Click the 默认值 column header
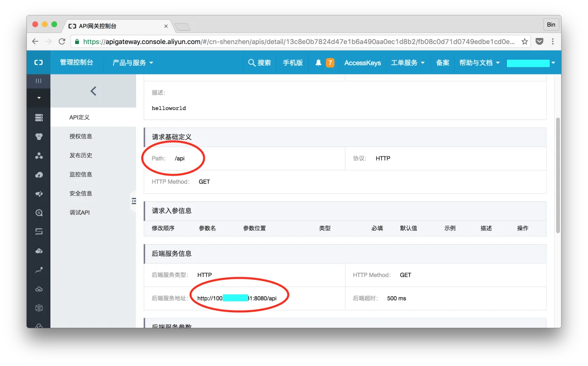This screenshot has height=366, width=588. [x=409, y=228]
